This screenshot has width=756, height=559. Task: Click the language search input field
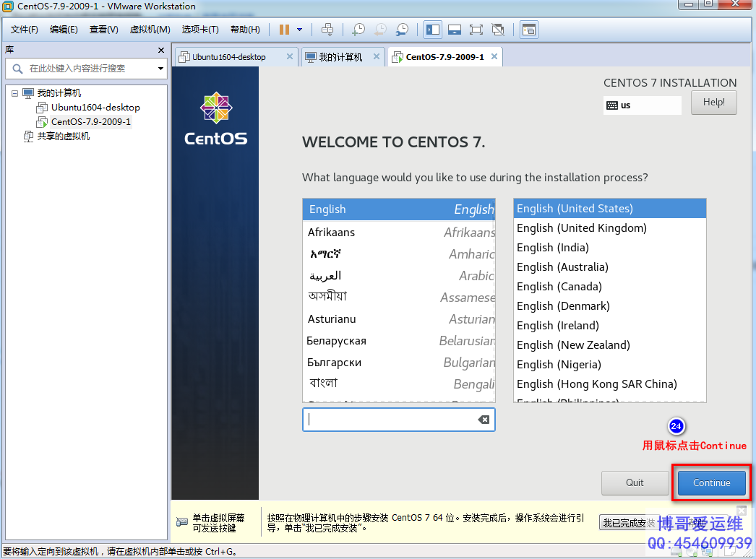tap(390, 420)
